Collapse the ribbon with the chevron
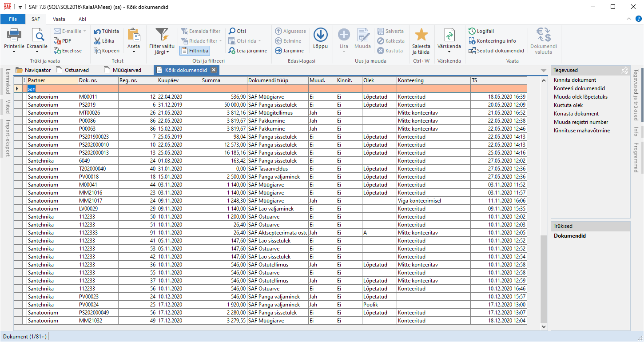The width and height of the screenshot is (644, 342). (x=628, y=19)
